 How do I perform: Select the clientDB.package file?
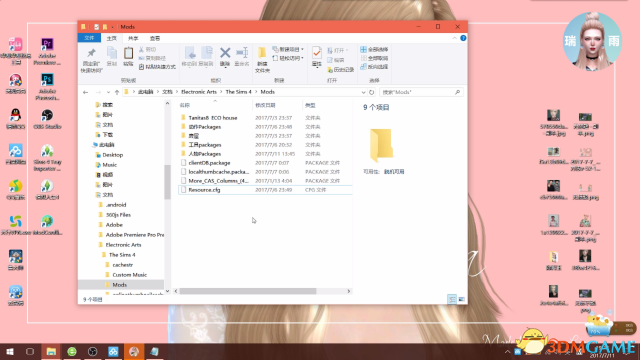(x=209, y=163)
